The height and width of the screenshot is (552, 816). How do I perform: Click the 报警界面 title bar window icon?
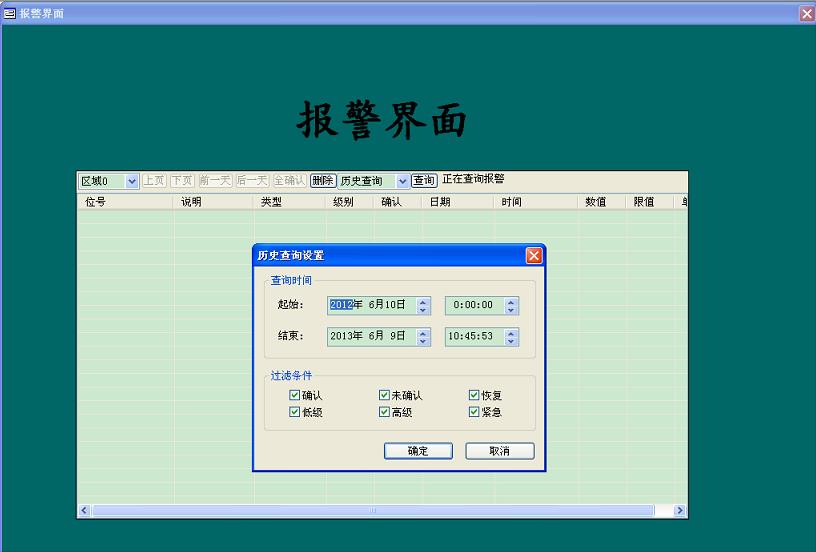coord(9,14)
